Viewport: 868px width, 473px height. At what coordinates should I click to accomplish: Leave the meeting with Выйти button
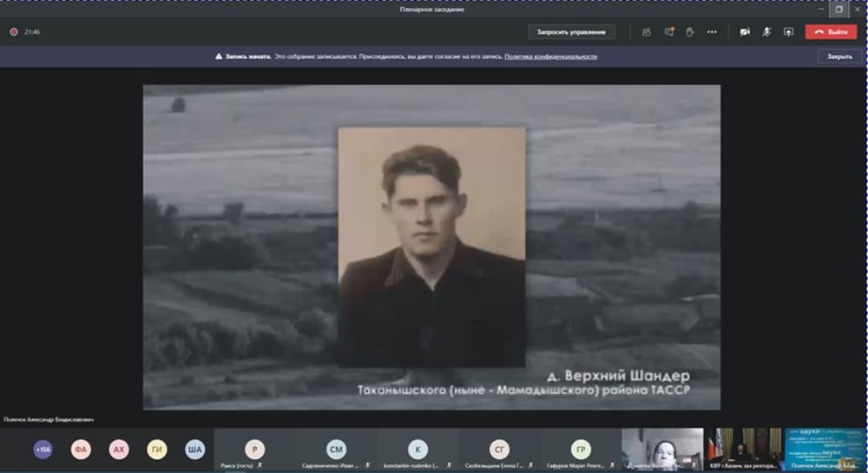click(831, 32)
